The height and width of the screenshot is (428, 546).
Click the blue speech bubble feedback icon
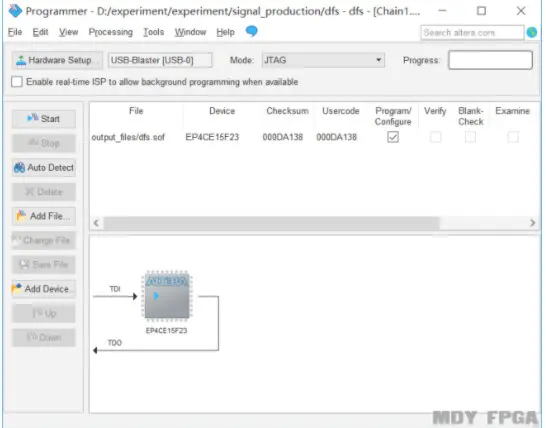pos(251,31)
